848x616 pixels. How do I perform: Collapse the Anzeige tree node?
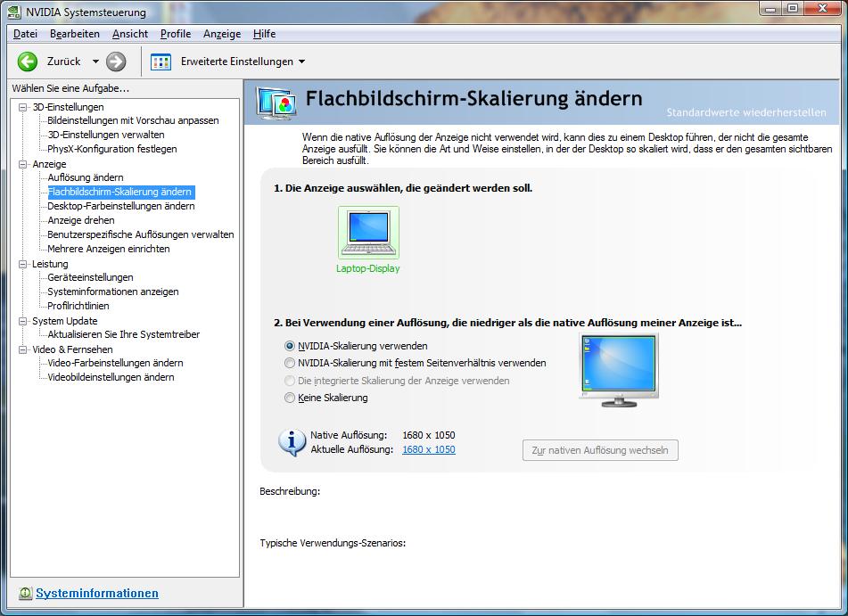[22, 164]
